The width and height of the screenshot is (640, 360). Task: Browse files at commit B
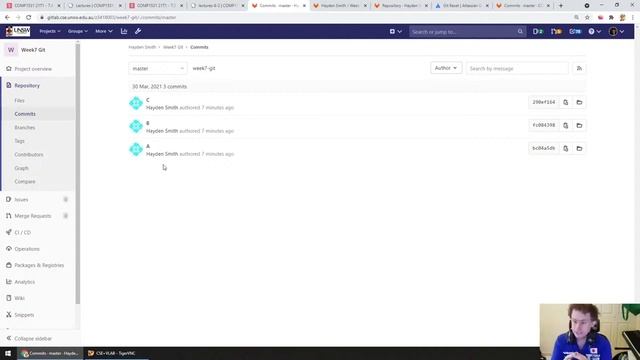point(579,125)
